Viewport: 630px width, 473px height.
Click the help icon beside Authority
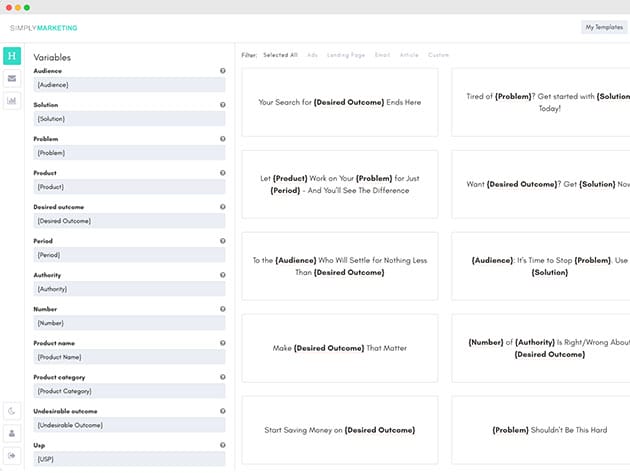pos(222,275)
